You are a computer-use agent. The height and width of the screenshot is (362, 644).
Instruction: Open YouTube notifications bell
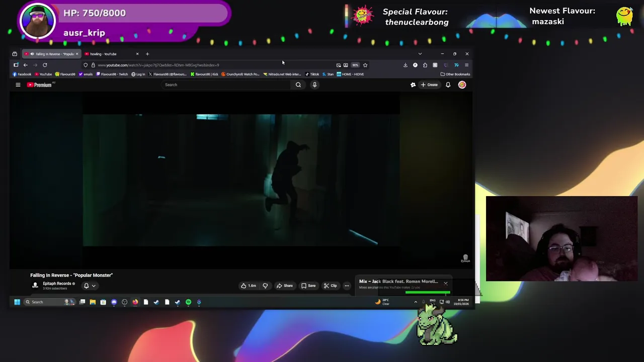click(448, 85)
